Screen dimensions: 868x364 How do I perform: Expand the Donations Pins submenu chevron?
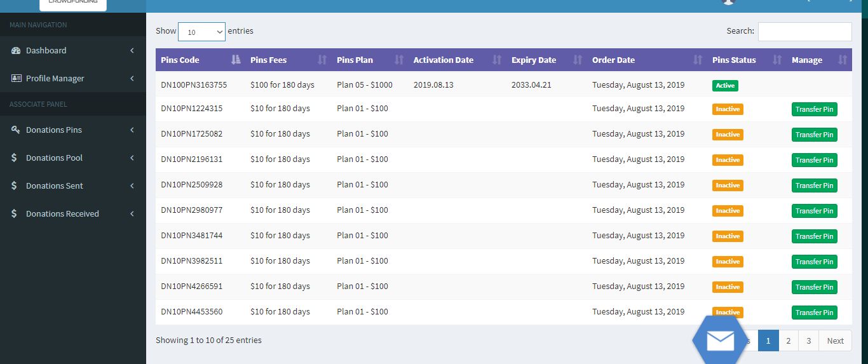tap(132, 130)
